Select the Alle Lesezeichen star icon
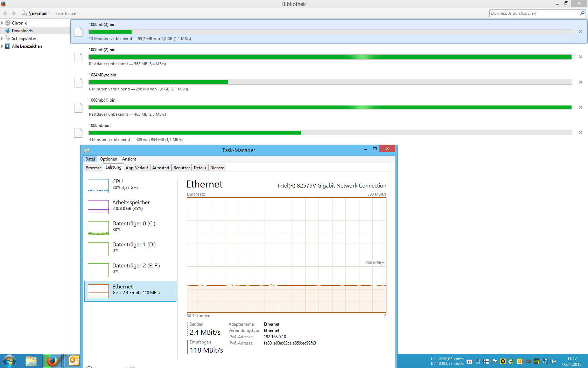 [x=8, y=46]
